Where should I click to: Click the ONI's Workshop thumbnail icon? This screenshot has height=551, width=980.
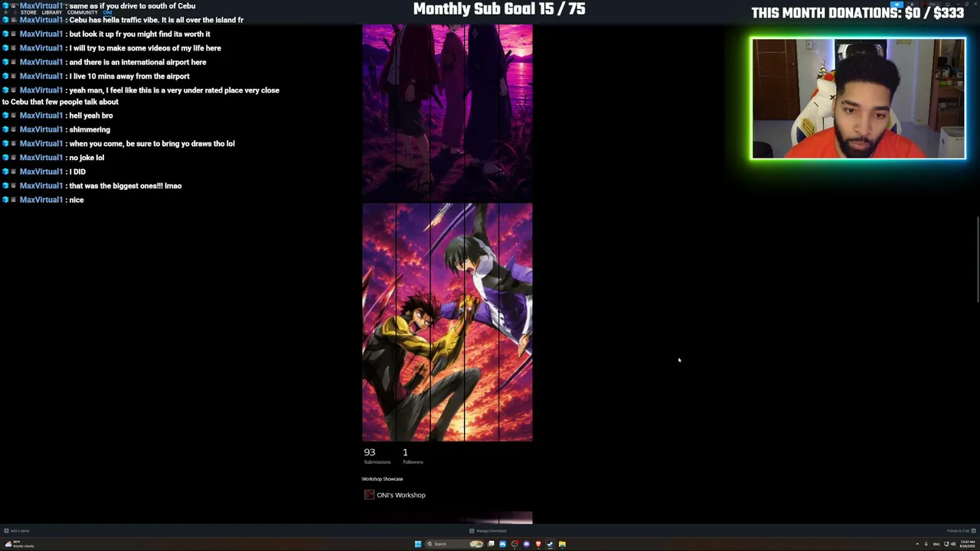click(x=369, y=495)
